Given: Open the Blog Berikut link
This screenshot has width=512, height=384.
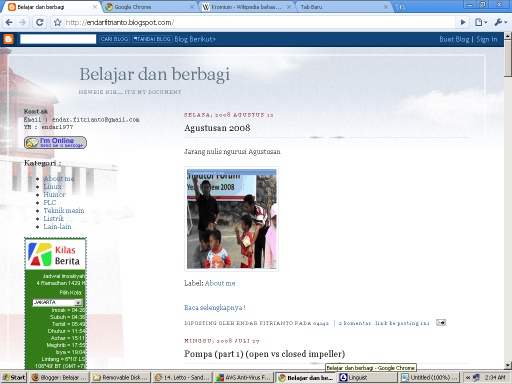Looking at the screenshot, I should 195,39.
